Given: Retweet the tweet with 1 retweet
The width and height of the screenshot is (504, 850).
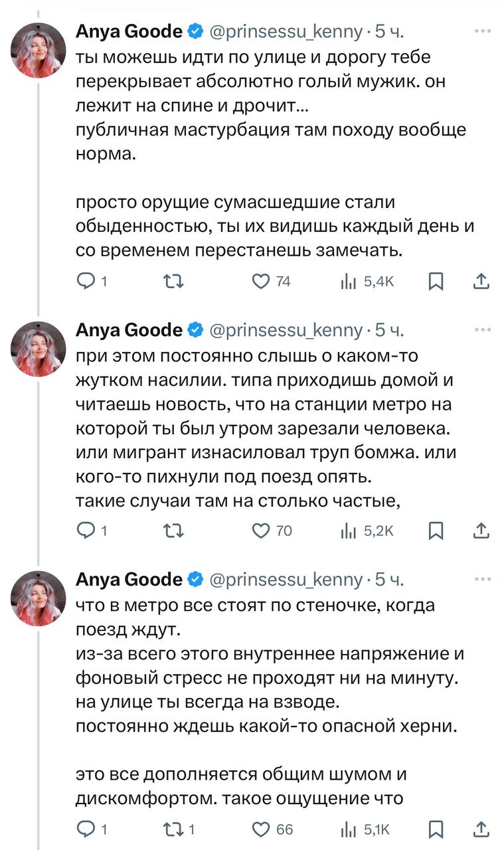Looking at the screenshot, I should 173,829.
